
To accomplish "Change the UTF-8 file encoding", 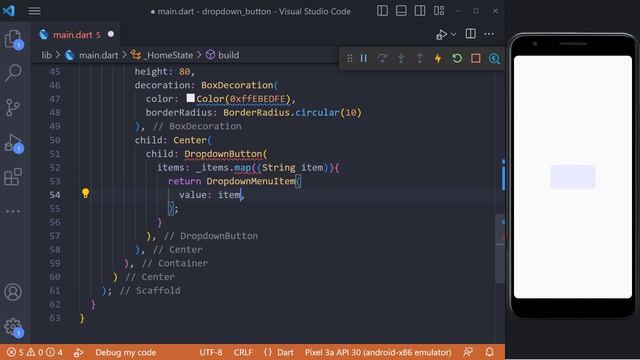I will [211, 352].
